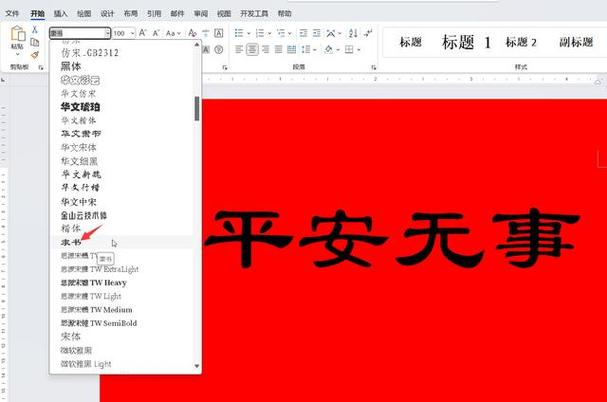607x402 pixels.
Task: Click the shading paint bucket icon
Action: [329, 50]
